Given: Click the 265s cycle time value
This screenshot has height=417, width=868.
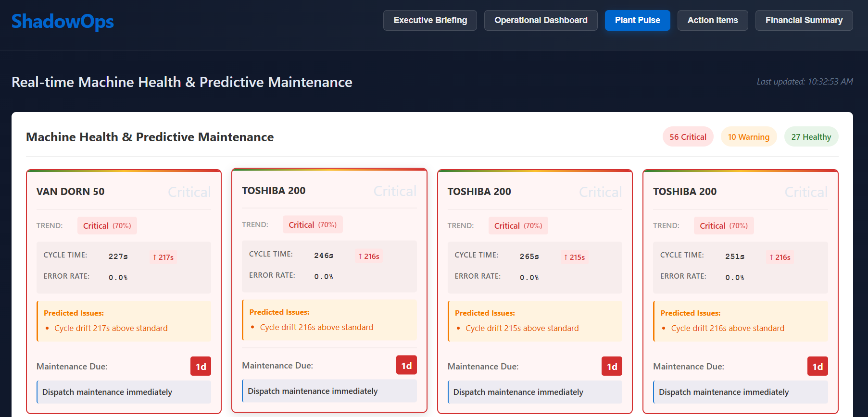Looking at the screenshot, I should click(529, 257).
